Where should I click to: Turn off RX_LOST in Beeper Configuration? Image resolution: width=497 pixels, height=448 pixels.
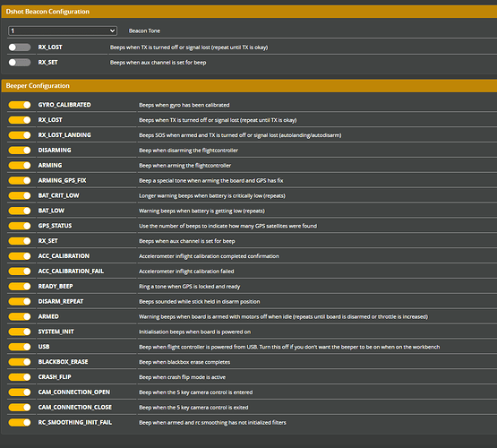pyautogui.click(x=20, y=120)
